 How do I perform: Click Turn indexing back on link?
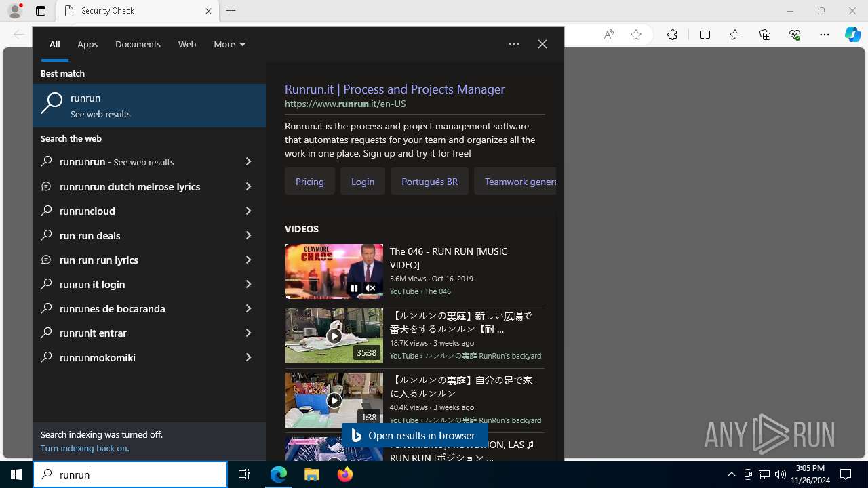click(85, 448)
